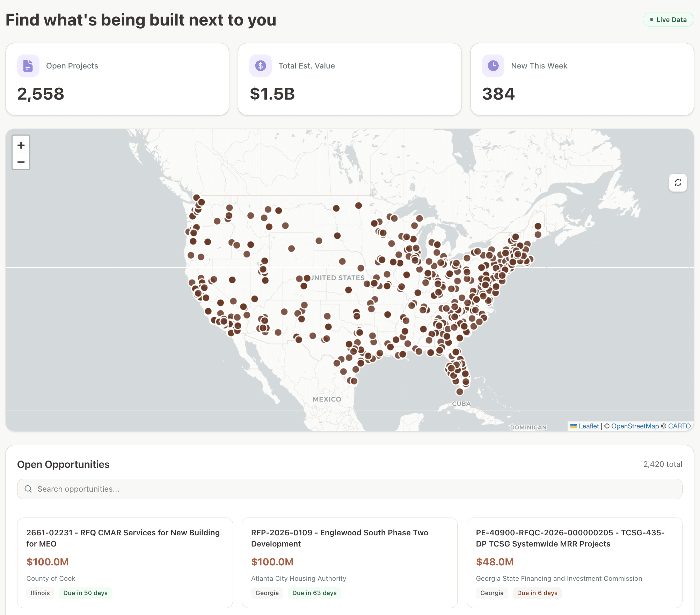The height and width of the screenshot is (615, 700).
Task: Open the Leaflet attribution link
Action: tap(588, 426)
